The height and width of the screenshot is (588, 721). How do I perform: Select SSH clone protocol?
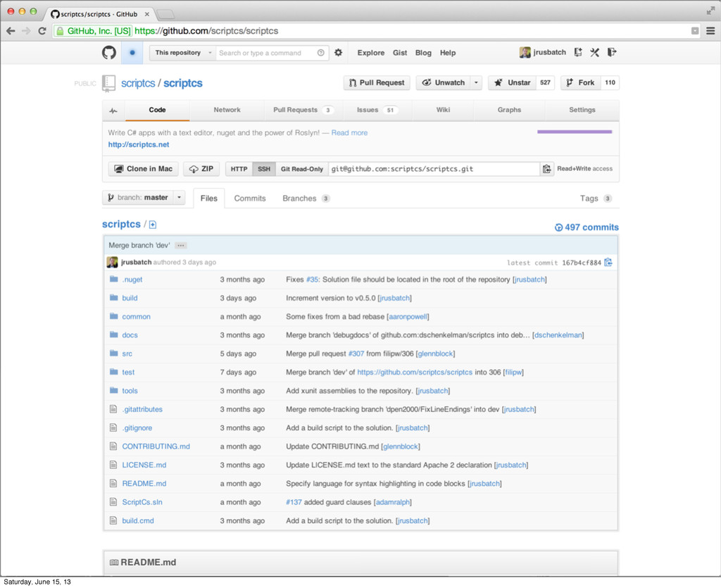point(264,169)
